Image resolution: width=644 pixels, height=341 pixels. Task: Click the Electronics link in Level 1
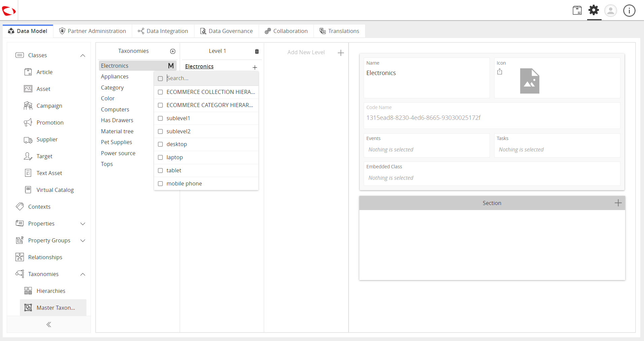(199, 66)
